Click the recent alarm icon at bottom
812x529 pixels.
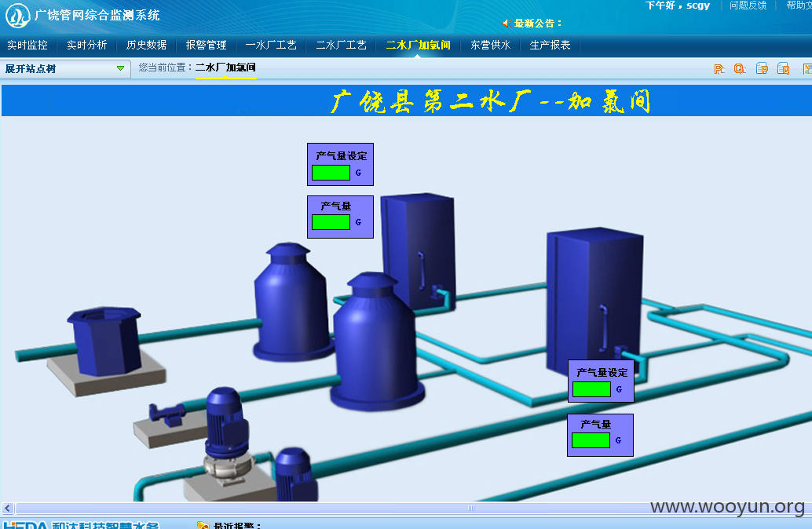coord(203,525)
